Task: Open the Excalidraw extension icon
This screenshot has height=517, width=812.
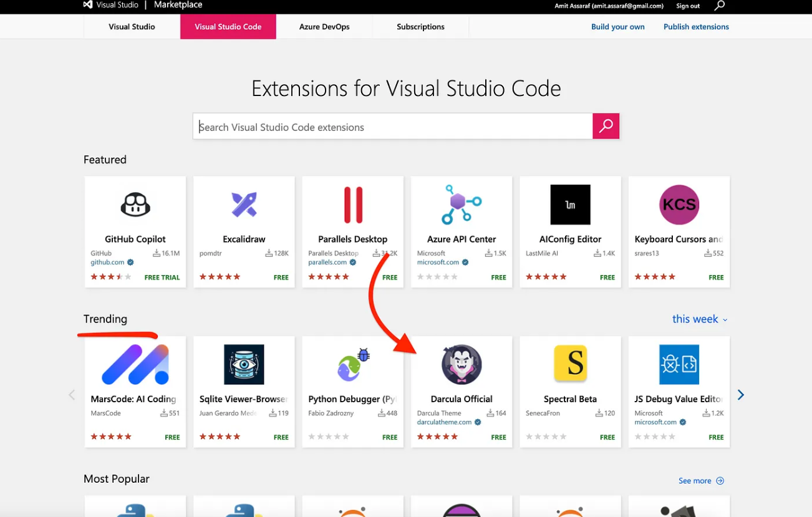Action: (x=244, y=205)
